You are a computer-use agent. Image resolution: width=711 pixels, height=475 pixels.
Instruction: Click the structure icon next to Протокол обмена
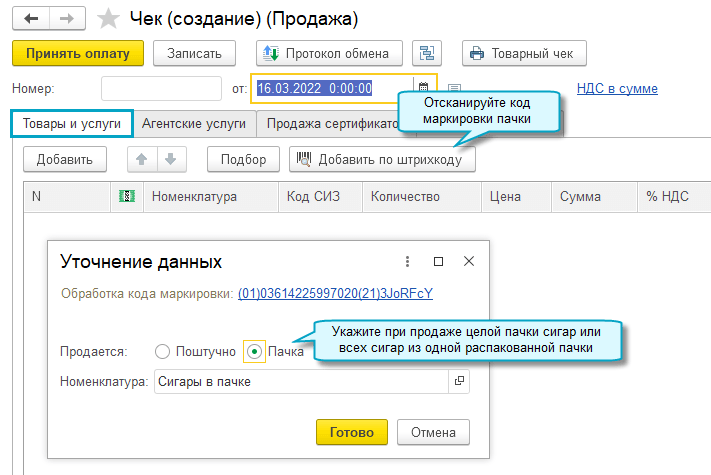(427, 53)
